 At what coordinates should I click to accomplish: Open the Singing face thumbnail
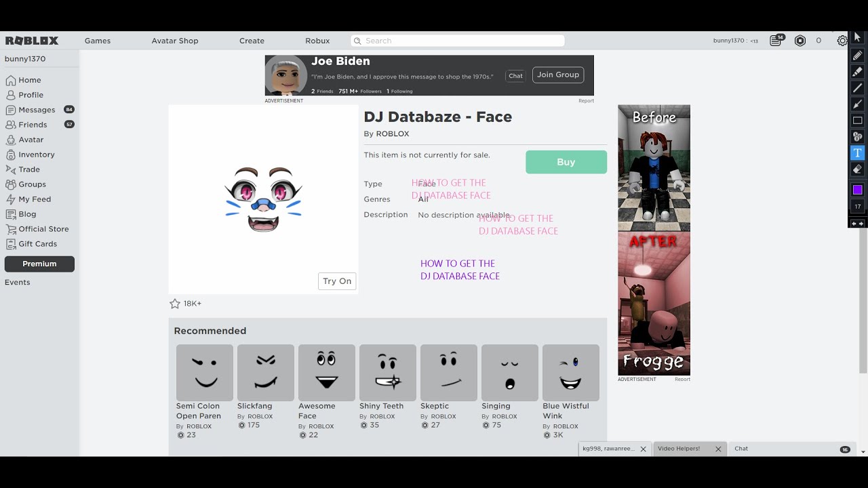tap(510, 372)
